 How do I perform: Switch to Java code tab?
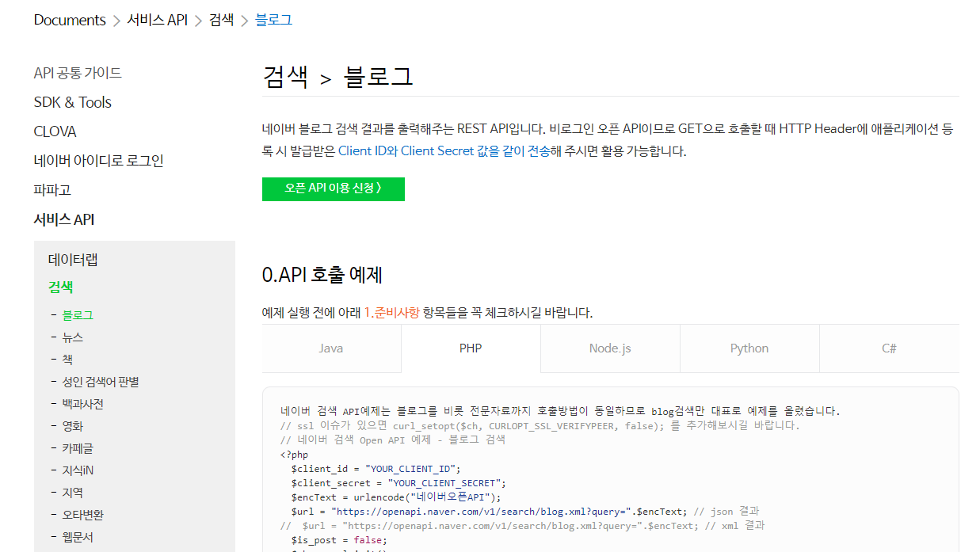coord(331,348)
